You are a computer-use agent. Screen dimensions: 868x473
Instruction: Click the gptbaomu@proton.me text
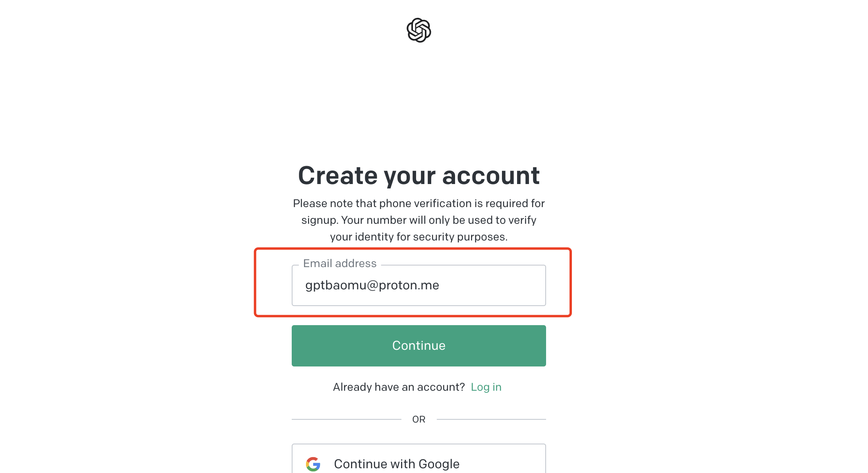372,285
